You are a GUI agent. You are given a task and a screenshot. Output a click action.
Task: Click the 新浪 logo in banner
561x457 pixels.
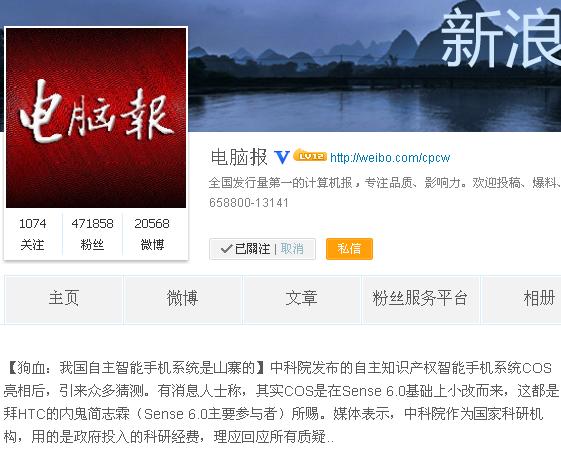(x=501, y=39)
